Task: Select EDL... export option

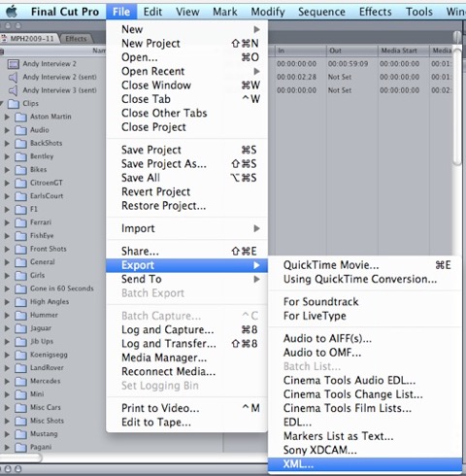Action: (x=365, y=423)
